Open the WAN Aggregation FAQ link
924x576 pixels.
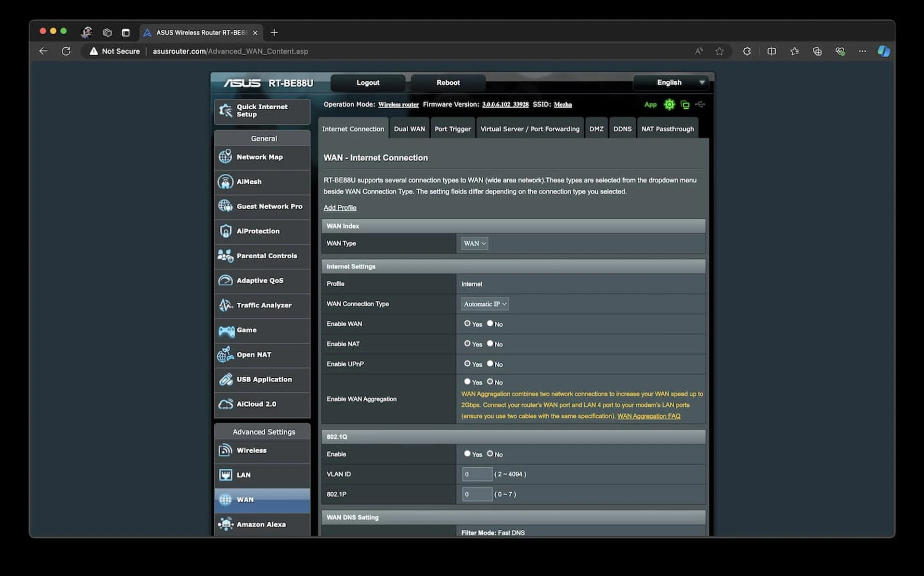click(649, 416)
